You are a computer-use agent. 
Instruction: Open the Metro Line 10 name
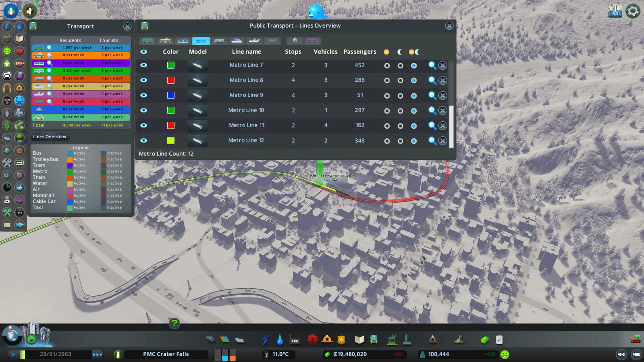tap(246, 110)
